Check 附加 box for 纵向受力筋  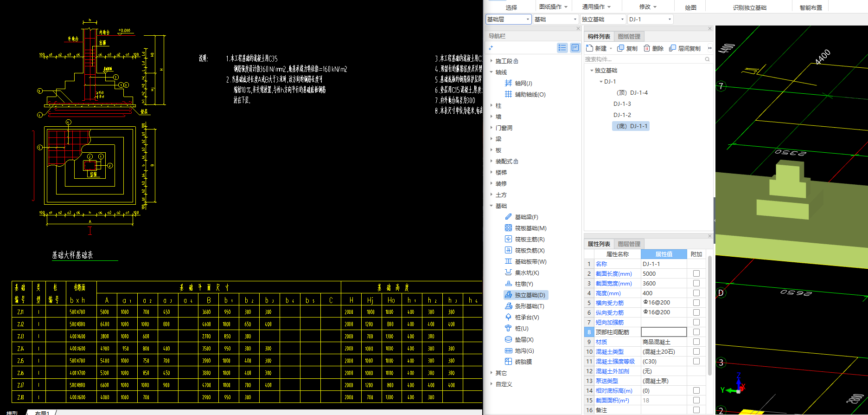pos(696,312)
